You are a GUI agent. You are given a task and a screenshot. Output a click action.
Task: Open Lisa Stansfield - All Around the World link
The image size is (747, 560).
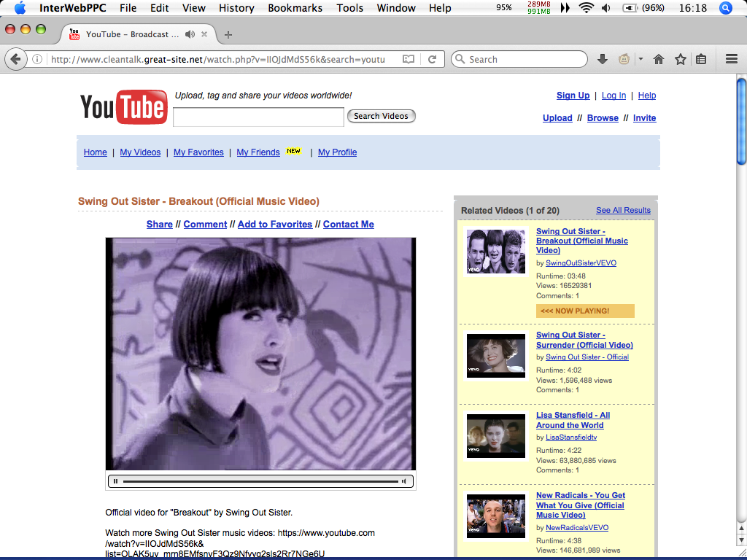(573, 420)
